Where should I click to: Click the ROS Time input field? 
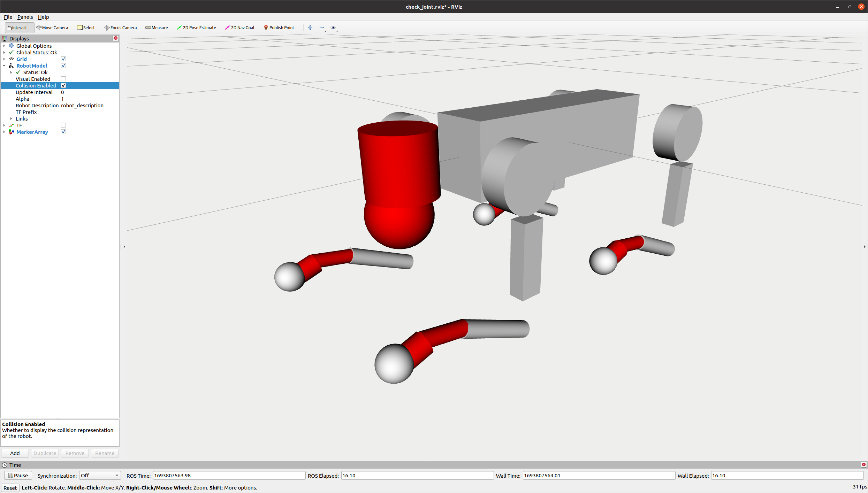tap(229, 476)
